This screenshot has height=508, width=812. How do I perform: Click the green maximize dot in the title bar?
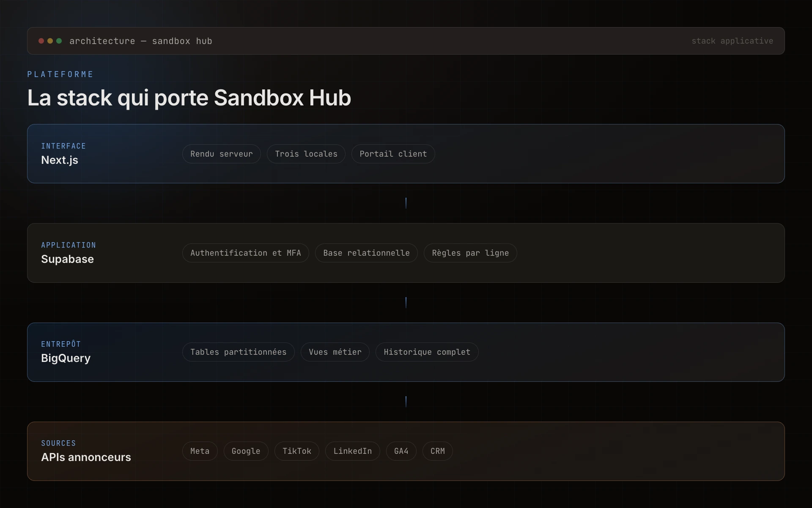59,41
